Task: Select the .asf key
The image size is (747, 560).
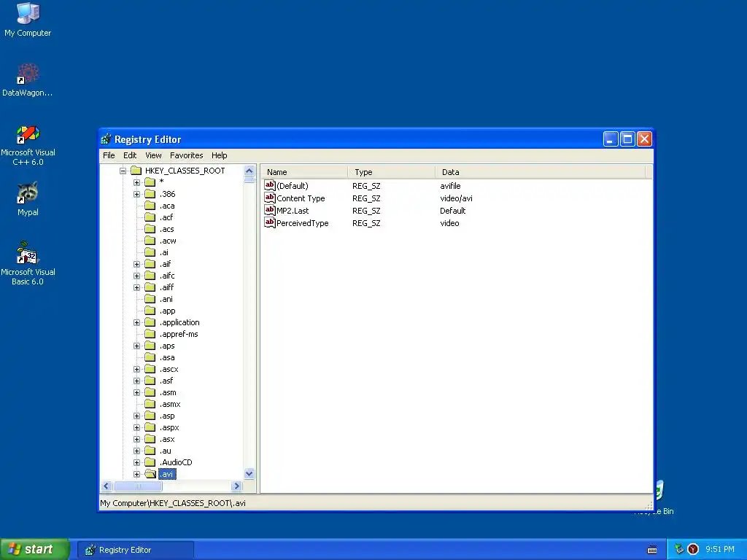Action: click(x=166, y=381)
